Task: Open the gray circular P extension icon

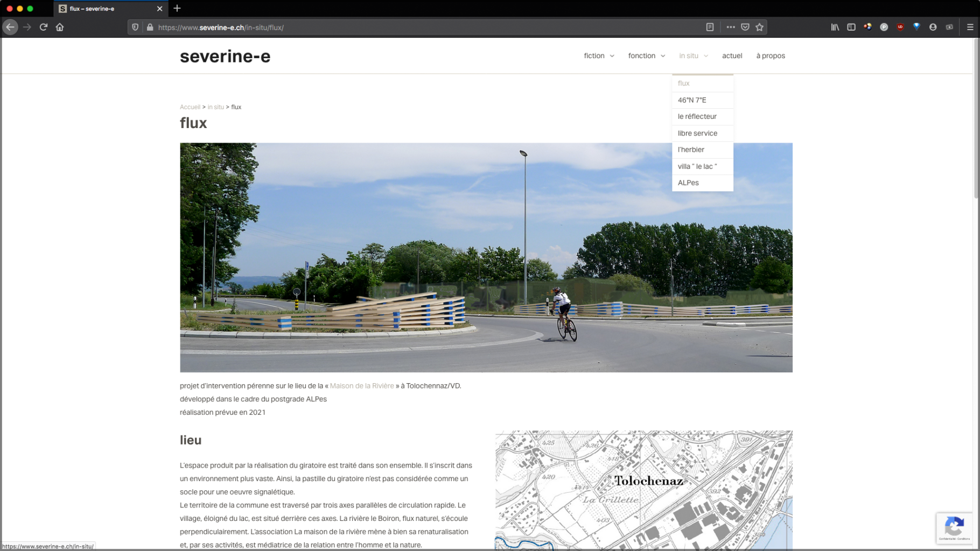Action: [884, 27]
